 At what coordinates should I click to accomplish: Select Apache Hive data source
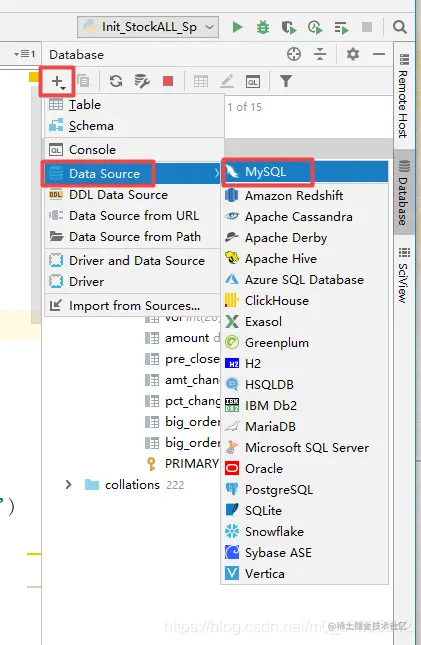coord(305,258)
